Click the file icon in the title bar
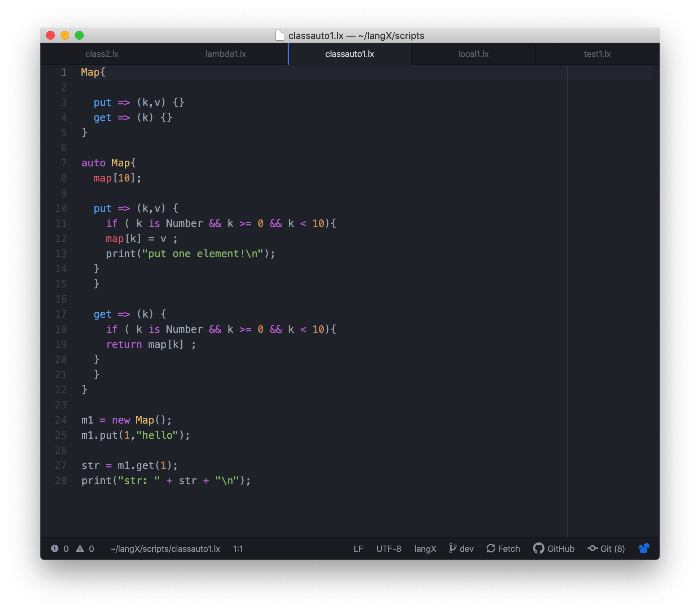Image resolution: width=700 pixels, height=613 pixels. click(280, 35)
